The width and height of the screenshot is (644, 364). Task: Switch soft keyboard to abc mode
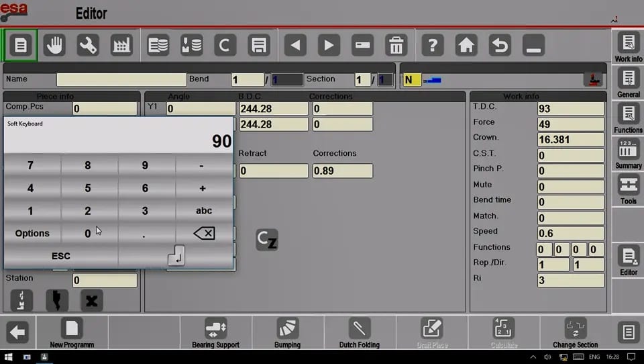[204, 211]
